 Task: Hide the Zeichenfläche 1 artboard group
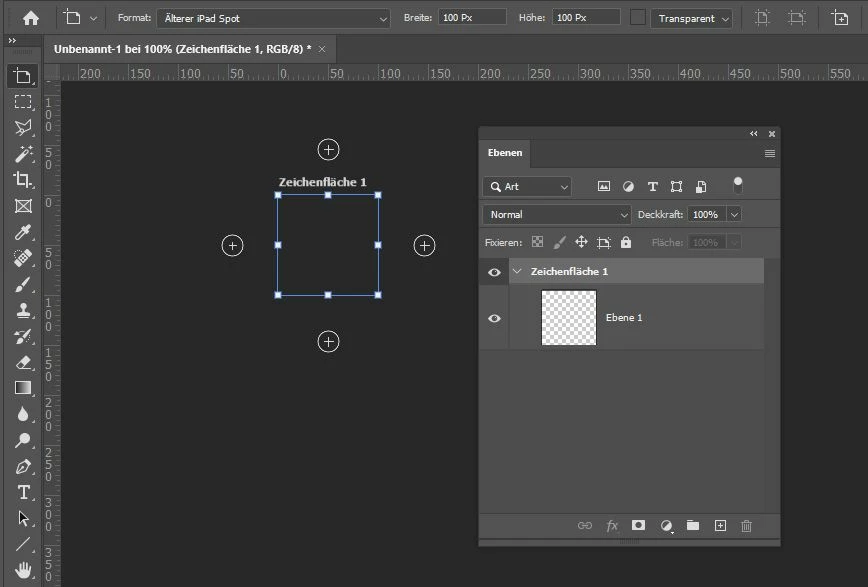coord(494,272)
